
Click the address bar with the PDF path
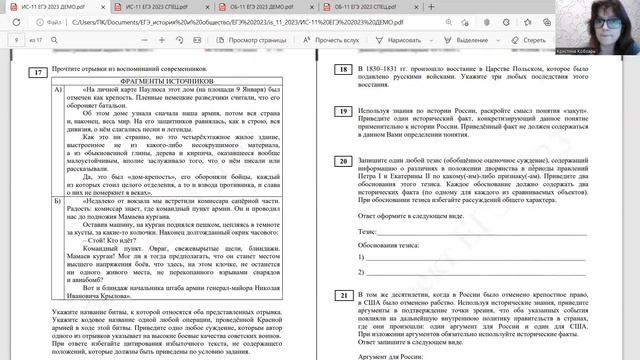(x=237, y=22)
